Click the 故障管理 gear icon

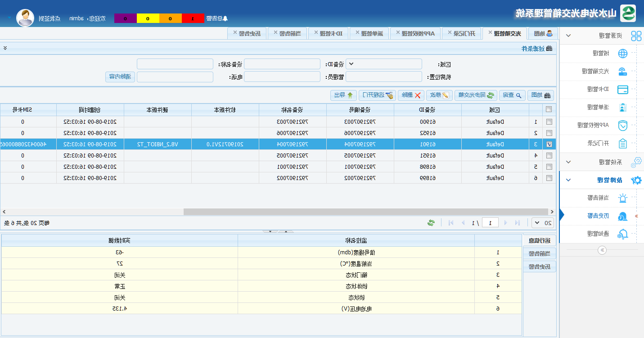636,180
